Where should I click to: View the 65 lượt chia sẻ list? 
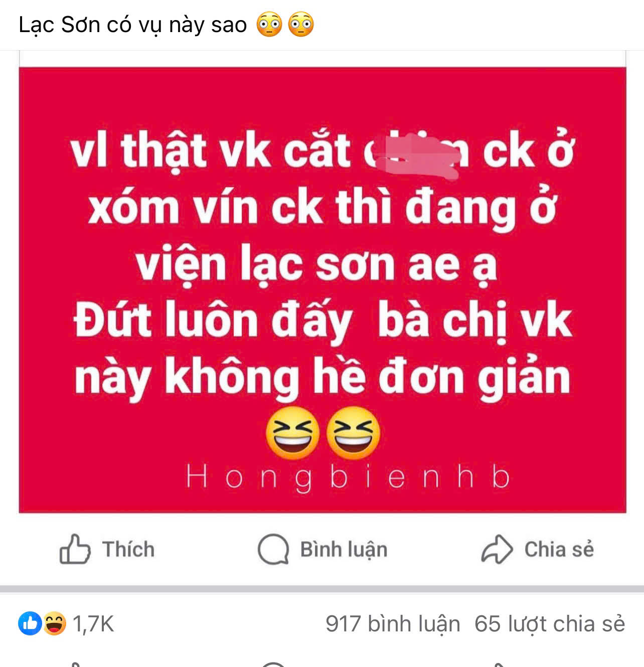coord(550,624)
